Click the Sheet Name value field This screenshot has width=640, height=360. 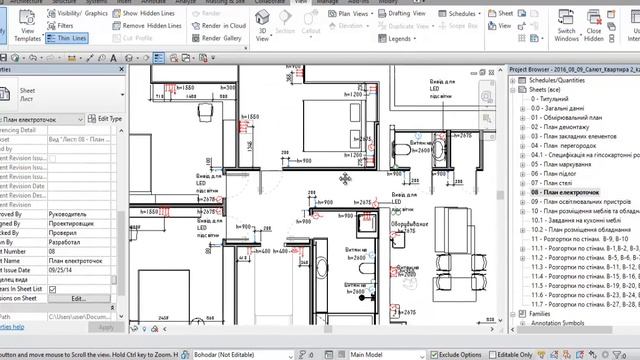point(79,261)
